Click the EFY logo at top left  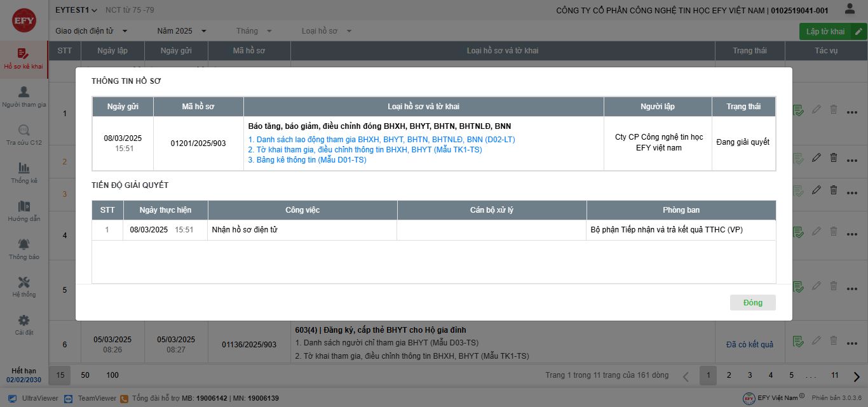coord(24,20)
